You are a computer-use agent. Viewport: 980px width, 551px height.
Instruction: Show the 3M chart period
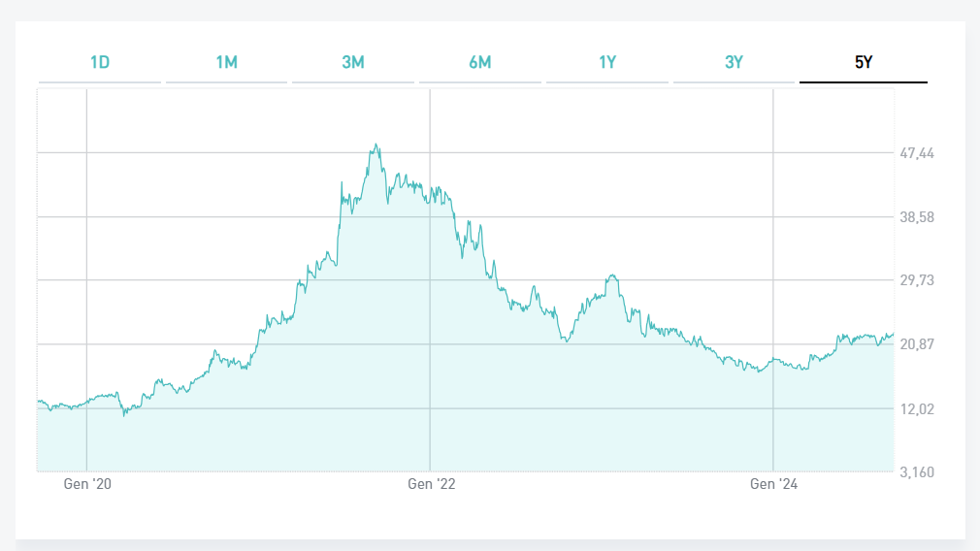click(x=353, y=63)
